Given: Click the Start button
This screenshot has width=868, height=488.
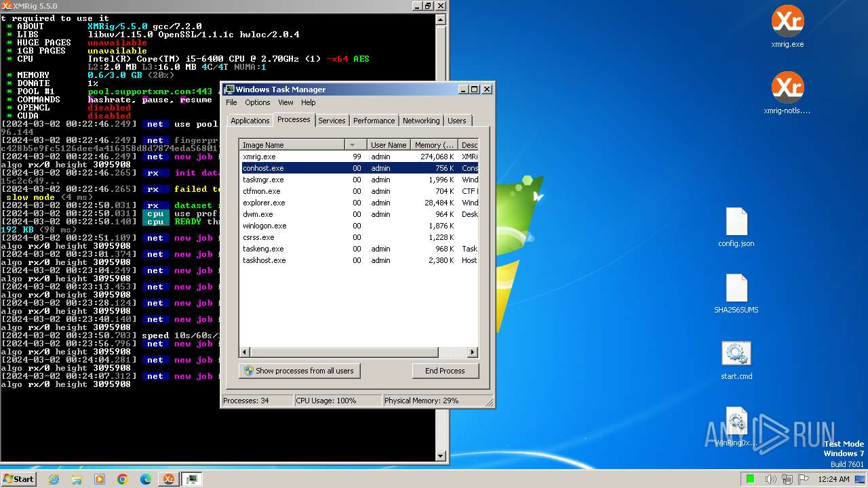Looking at the screenshot, I should 18,479.
